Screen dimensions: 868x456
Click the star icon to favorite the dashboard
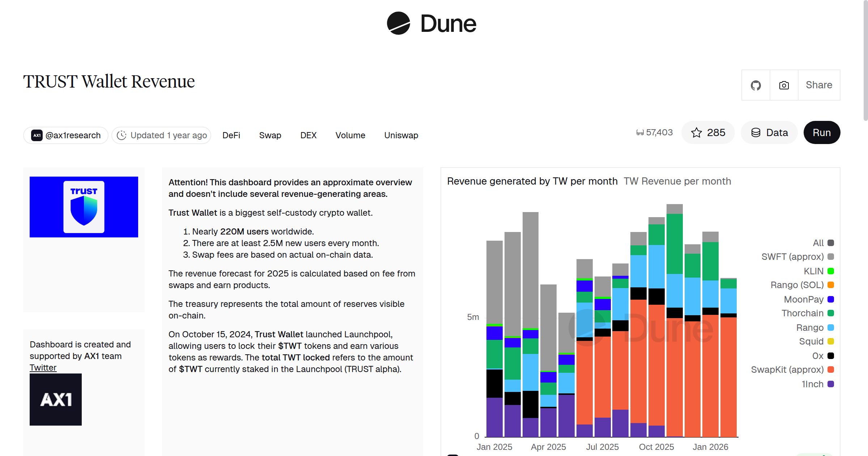click(x=696, y=132)
